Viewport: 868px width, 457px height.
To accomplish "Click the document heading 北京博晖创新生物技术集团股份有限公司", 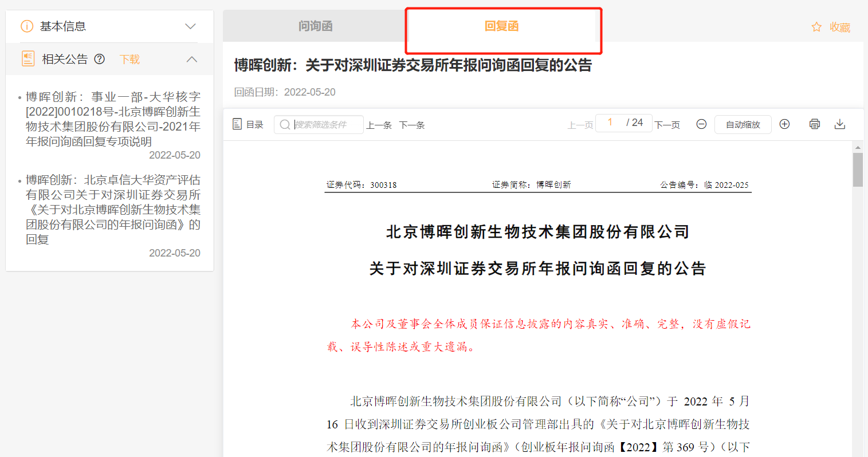I will click(538, 232).
